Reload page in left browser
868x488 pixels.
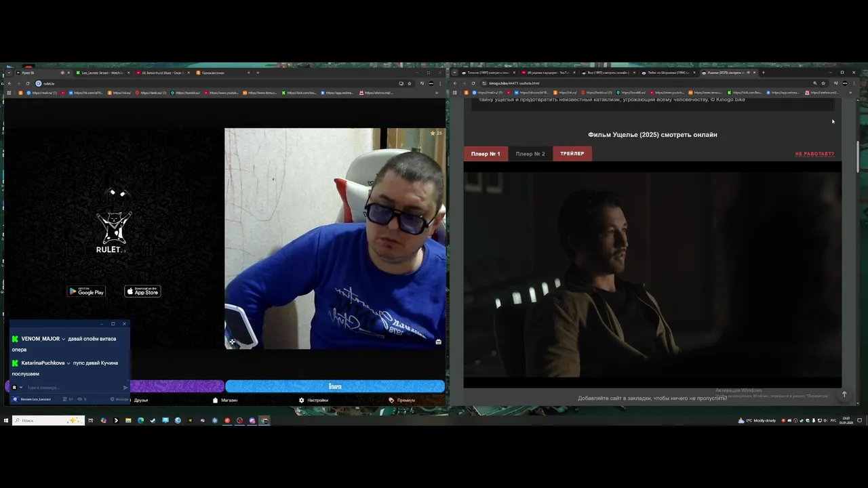coord(28,83)
